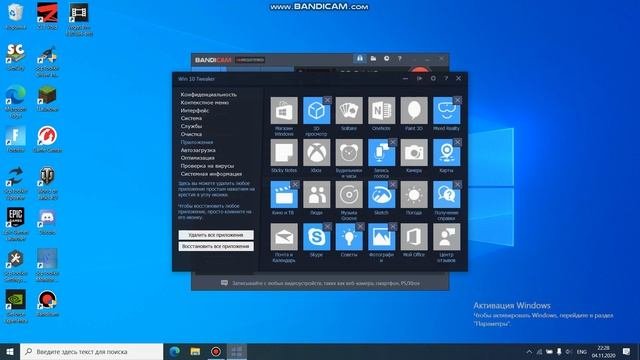This screenshot has height=360, width=640.
Task: Select the Sticky Notes tile
Action: (x=284, y=153)
